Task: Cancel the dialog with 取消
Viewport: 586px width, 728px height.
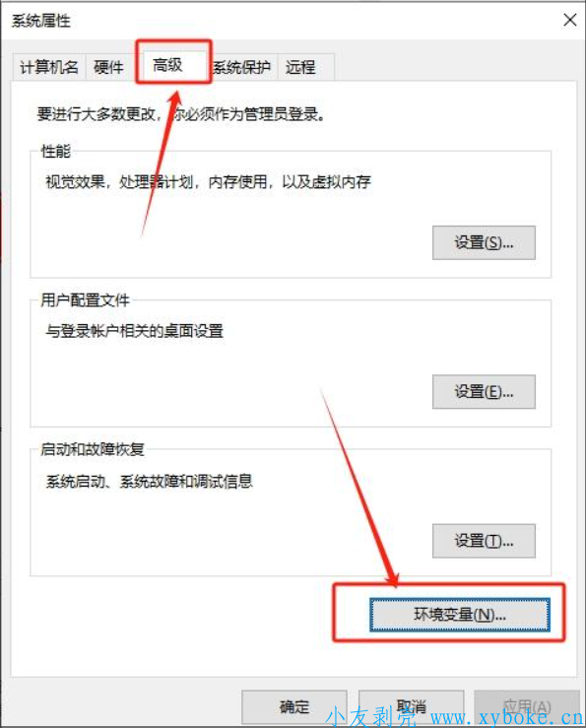Action: 411,707
